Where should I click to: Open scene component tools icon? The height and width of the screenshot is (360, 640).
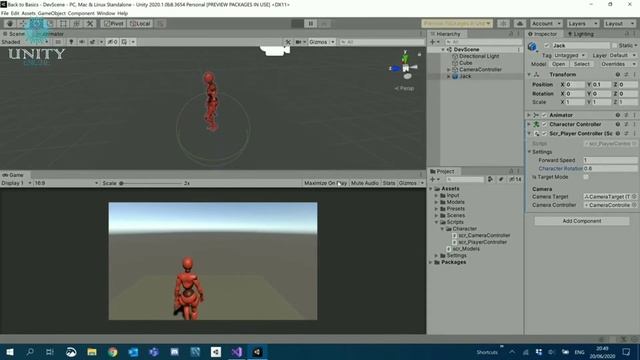point(288,42)
